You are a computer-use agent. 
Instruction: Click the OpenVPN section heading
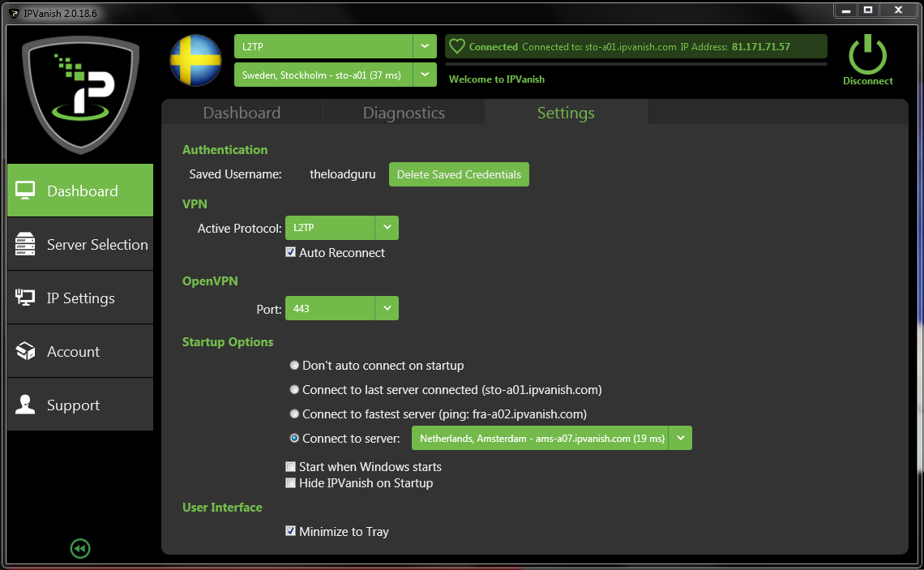[x=210, y=281]
